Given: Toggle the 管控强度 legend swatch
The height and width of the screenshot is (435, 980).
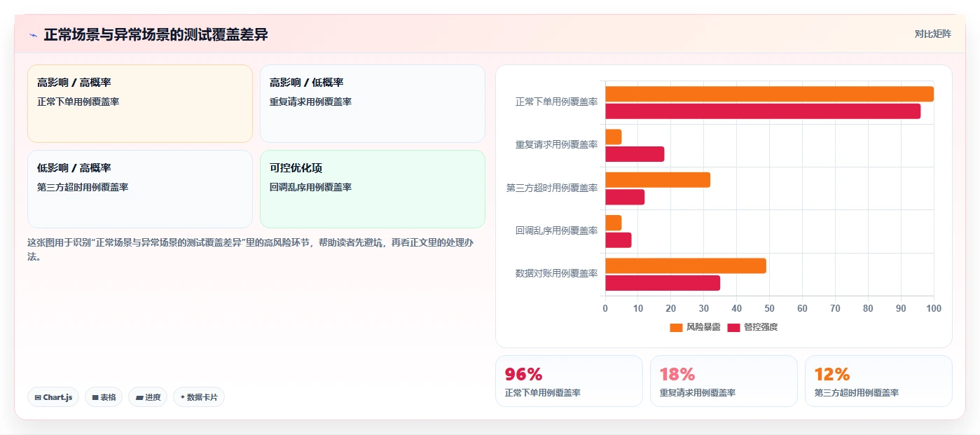Looking at the screenshot, I should [733, 327].
